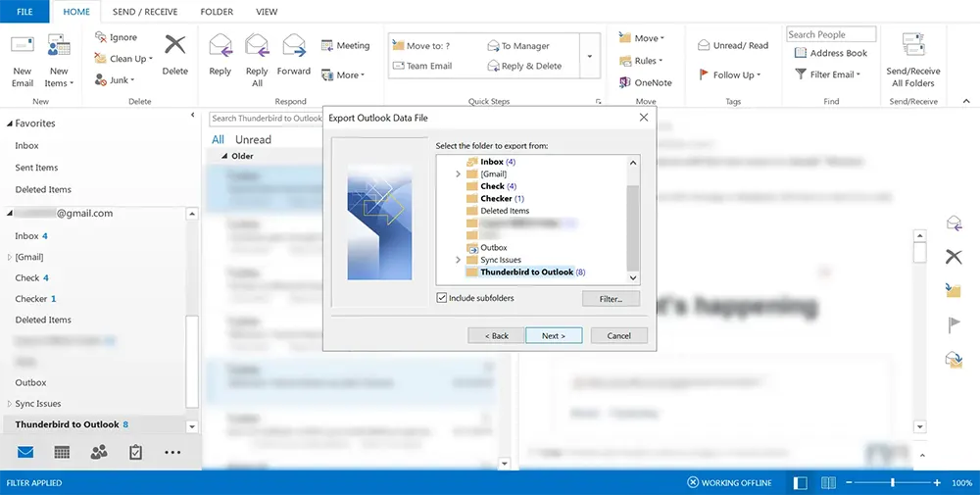Collapse the Older message group
This screenshot has width=980, height=495.
pos(224,156)
